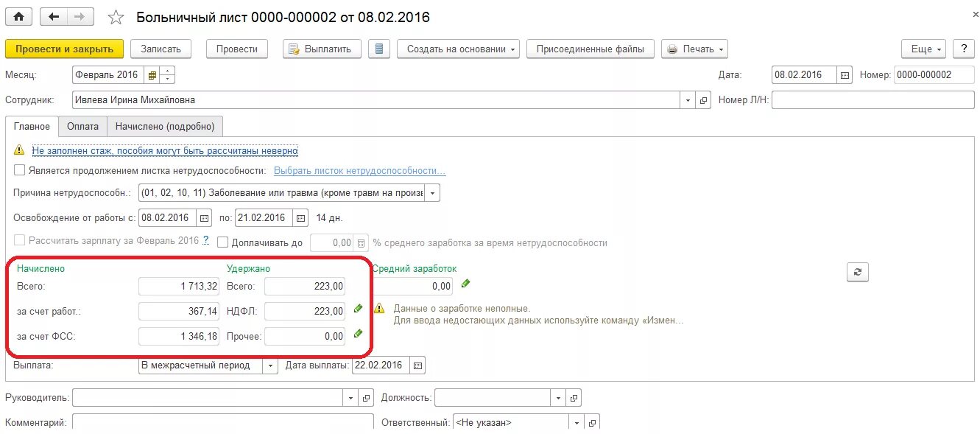
Task: Switch to Главное tab
Action: pos(32,126)
